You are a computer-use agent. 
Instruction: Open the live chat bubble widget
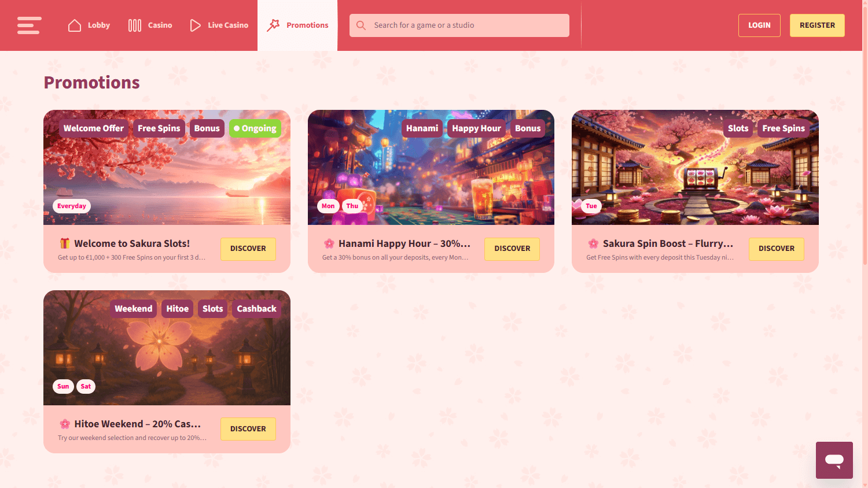click(x=834, y=460)
